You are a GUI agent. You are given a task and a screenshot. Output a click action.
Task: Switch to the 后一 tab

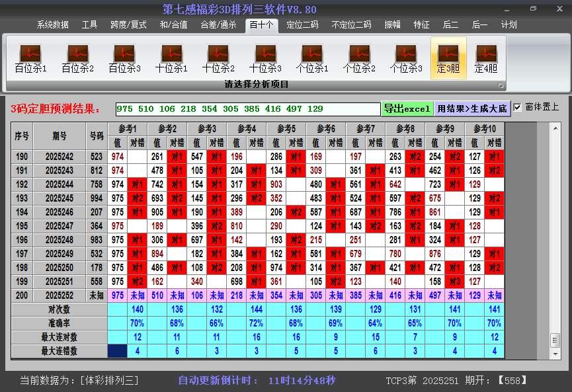point(479,25)
